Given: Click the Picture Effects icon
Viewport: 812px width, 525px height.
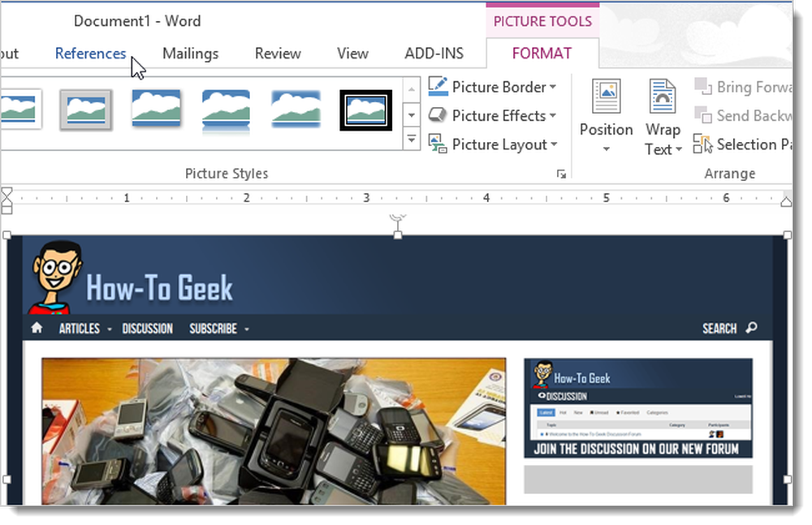Looking at the screenshot, I should tap(438, 115).
